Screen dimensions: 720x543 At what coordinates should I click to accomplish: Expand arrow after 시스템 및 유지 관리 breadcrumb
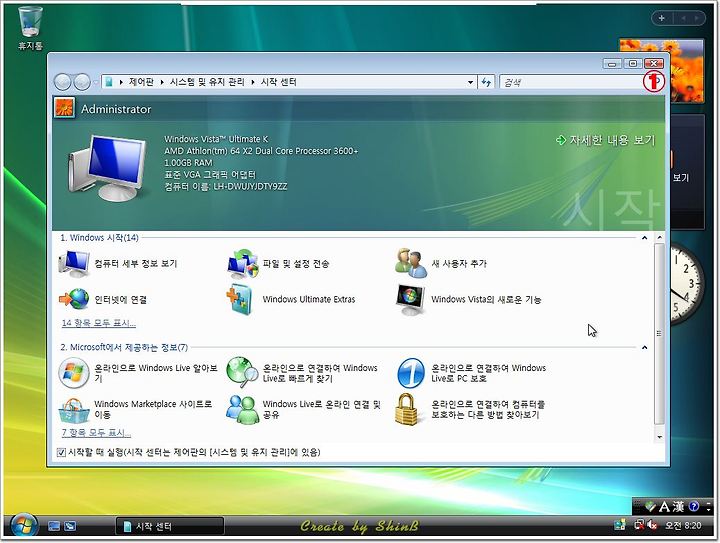253,82
